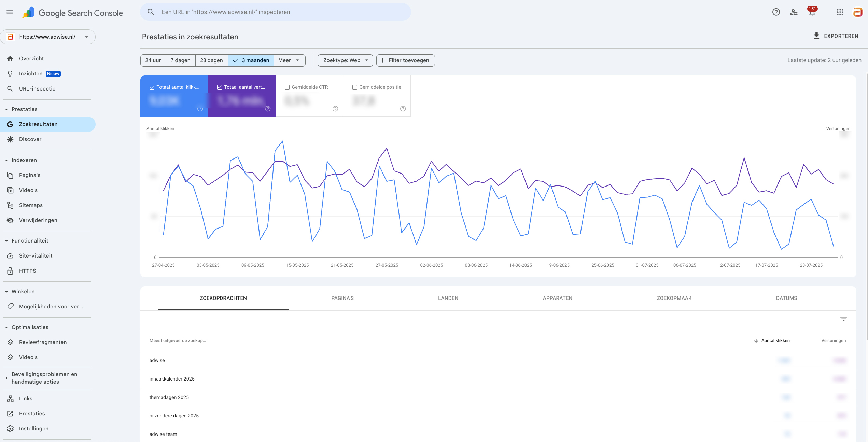Open Zoekresultaten in the sidebar
The image size is (868, 442).
pyautogui.click(x=48, y=124)
